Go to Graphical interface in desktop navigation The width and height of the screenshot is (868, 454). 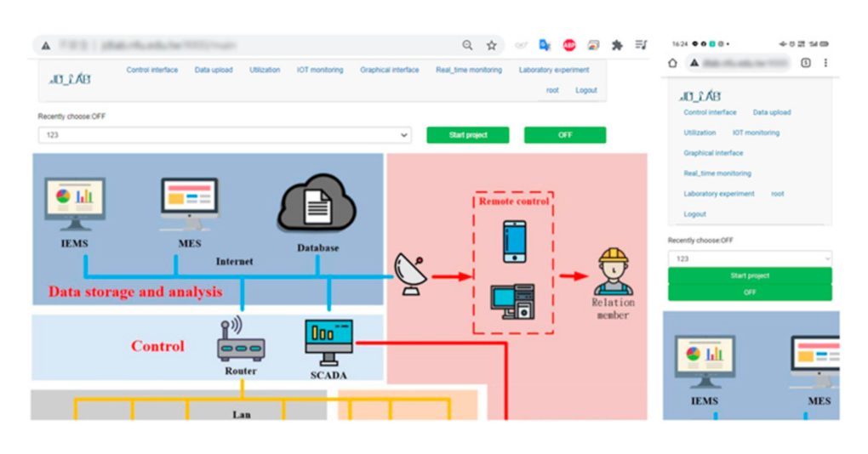click(x=389, y=70)
